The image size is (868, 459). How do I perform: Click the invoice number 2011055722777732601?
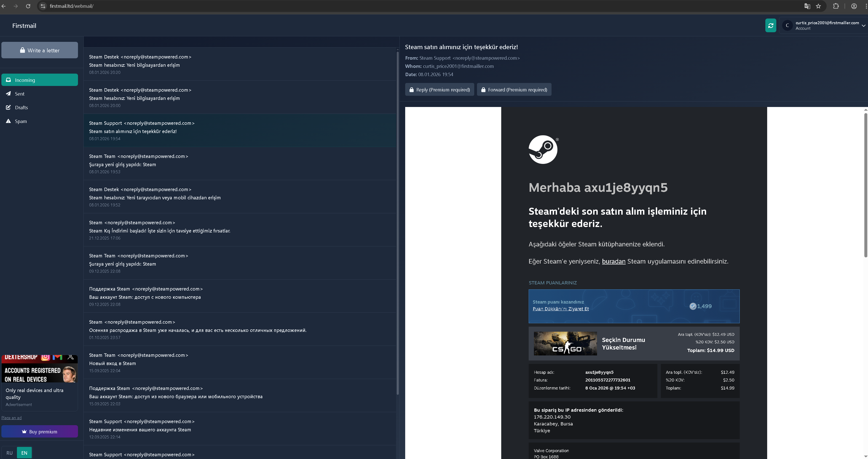coord(608,380)
